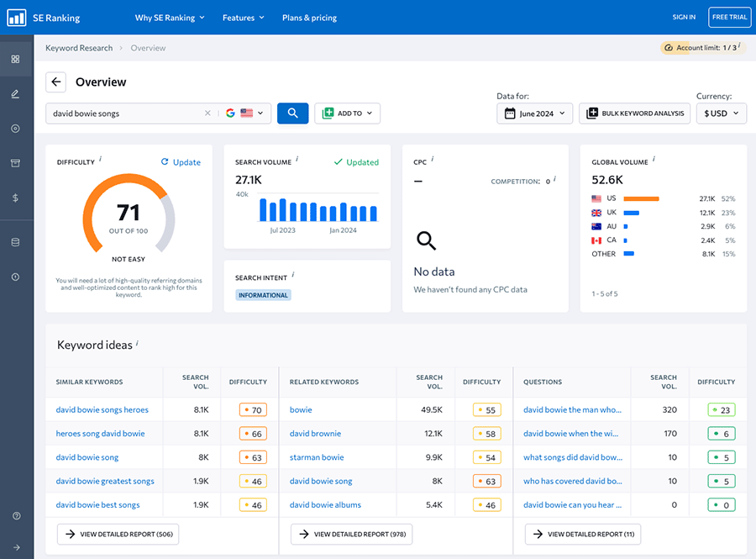Click the difficulty gauge showing 71

click(x=129, y=214)
